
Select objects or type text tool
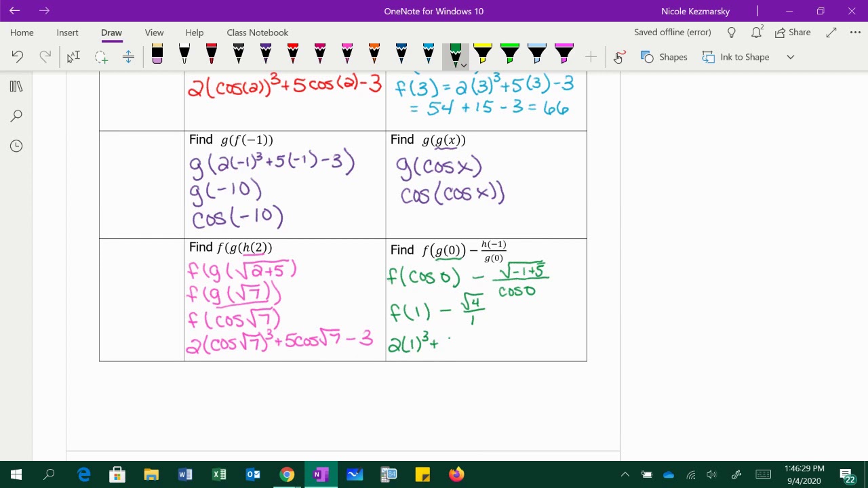(73, 57)
